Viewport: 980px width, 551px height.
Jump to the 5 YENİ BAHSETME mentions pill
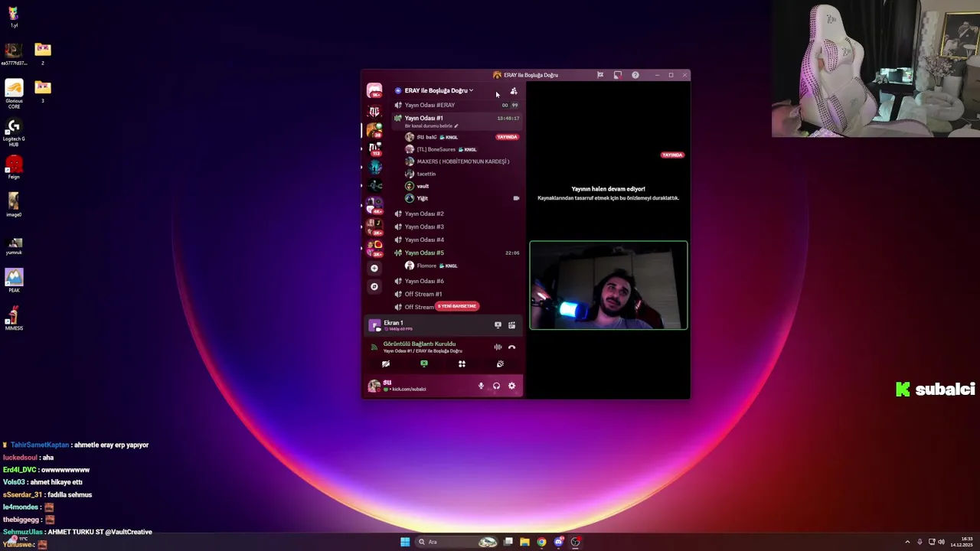point(457,306)
